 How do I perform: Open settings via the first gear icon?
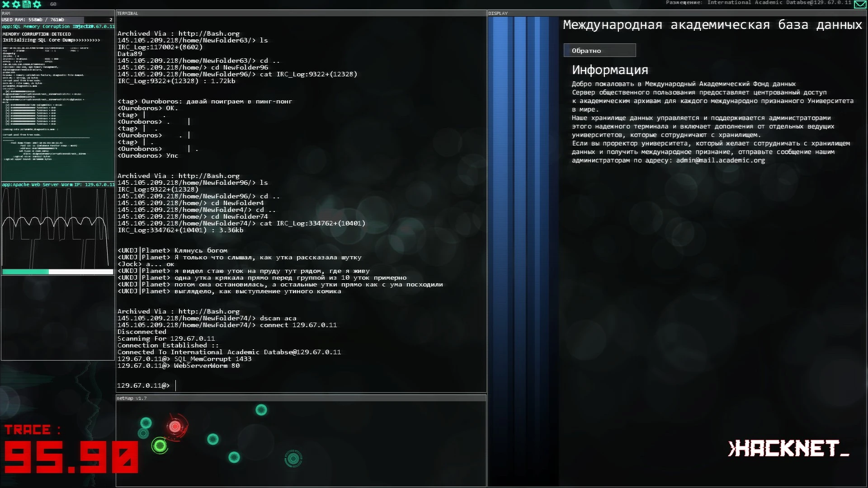click(16, 4)
